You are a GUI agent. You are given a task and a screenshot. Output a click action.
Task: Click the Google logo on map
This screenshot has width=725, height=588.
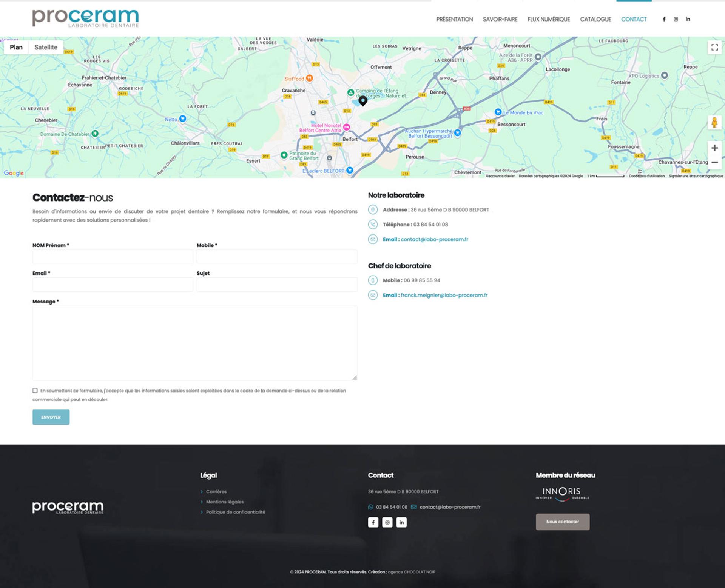coord(14,173)
